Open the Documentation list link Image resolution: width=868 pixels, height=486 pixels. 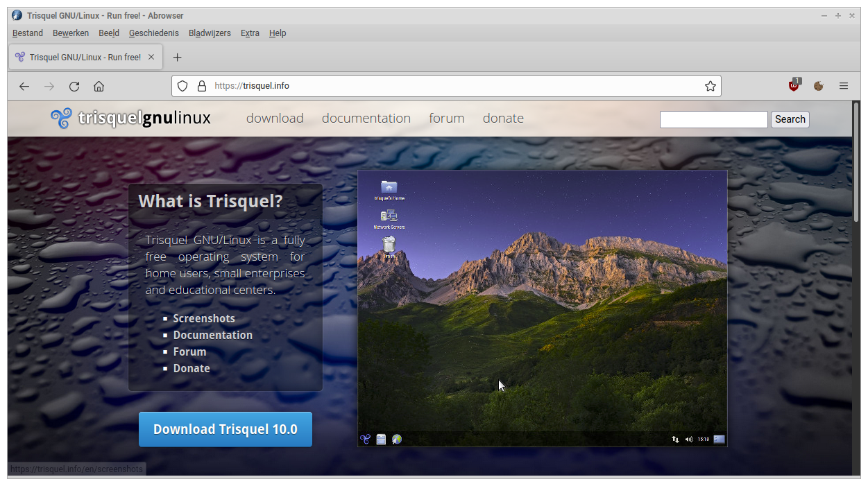point(213,335)
